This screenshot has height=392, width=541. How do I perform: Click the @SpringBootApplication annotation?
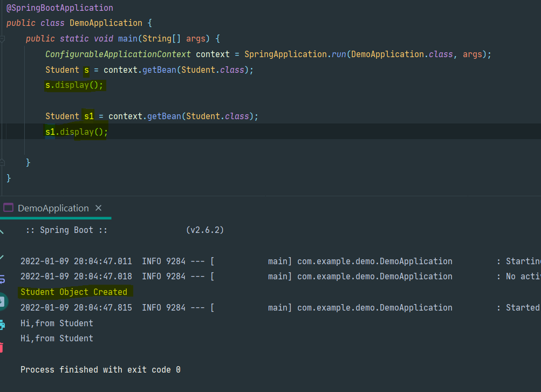[x=60, y=8]
